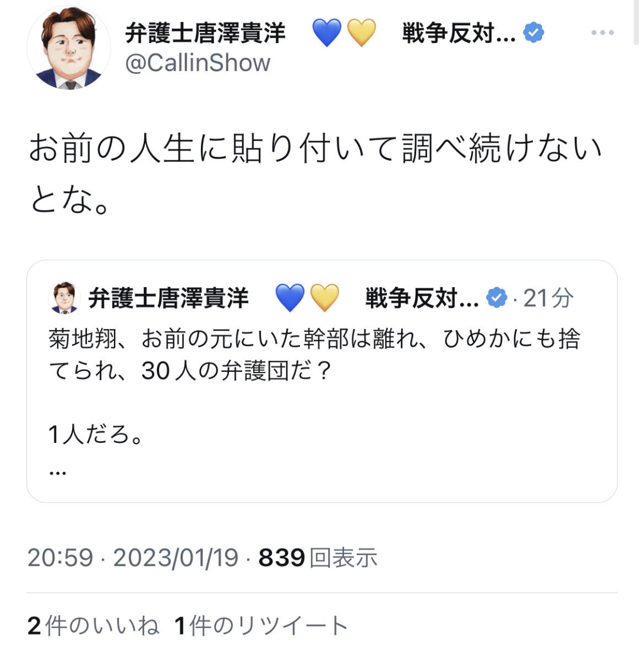Click the scrollbar at the right edge

(636, 23)
